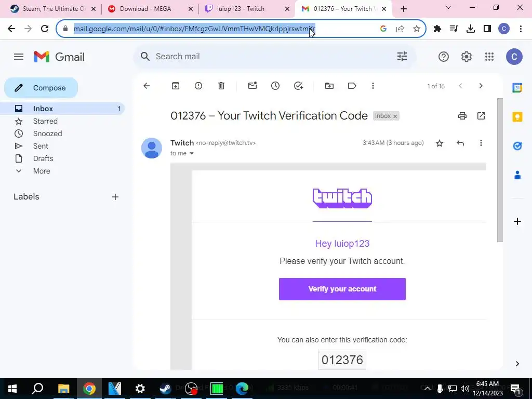The width and height of the screenshot is (532, 399).
Task: Open Labels tag icon in toolbar
Action: pos(352,86)
